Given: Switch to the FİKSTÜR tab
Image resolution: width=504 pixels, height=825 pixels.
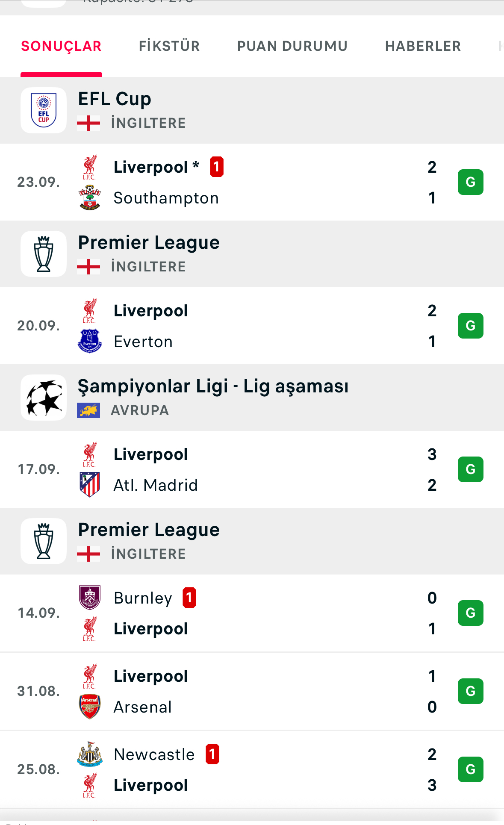Looking at the screenshot, I should coord(169,46).
